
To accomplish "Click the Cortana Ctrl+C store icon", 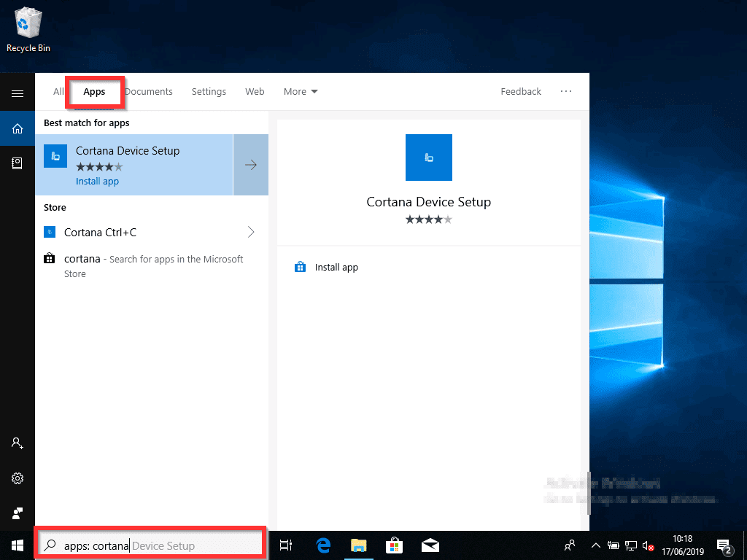I will point(50,232).
